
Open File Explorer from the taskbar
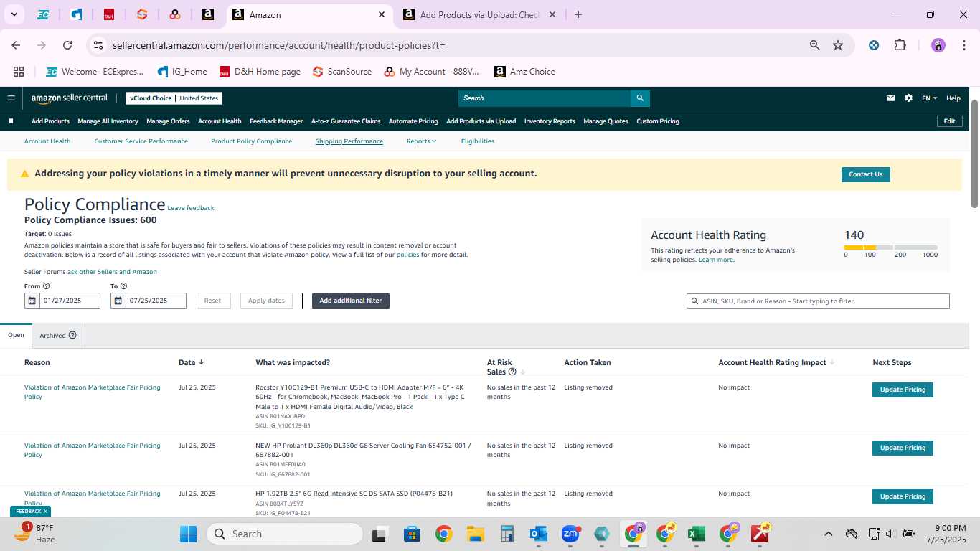(475, 534)
